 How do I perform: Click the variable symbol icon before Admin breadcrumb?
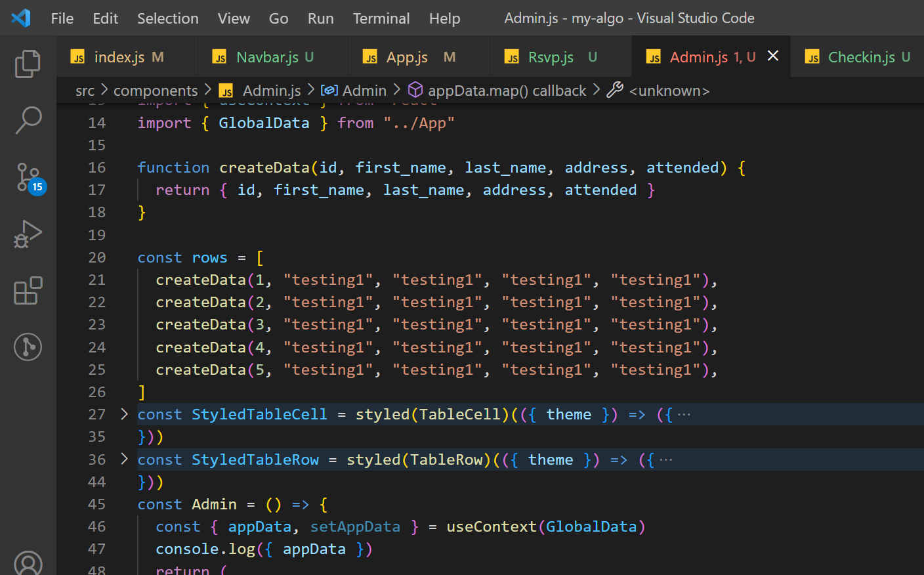[x=329, y=91]
